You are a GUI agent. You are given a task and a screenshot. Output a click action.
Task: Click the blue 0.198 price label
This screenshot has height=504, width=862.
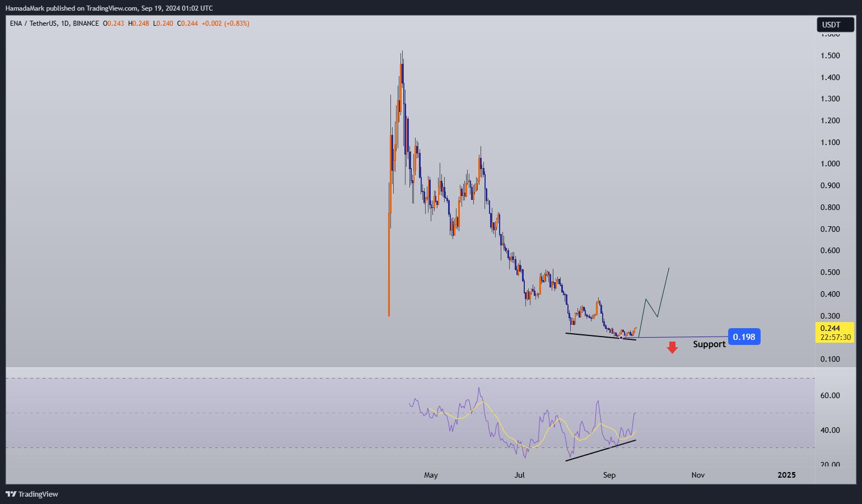pos(744,337)
